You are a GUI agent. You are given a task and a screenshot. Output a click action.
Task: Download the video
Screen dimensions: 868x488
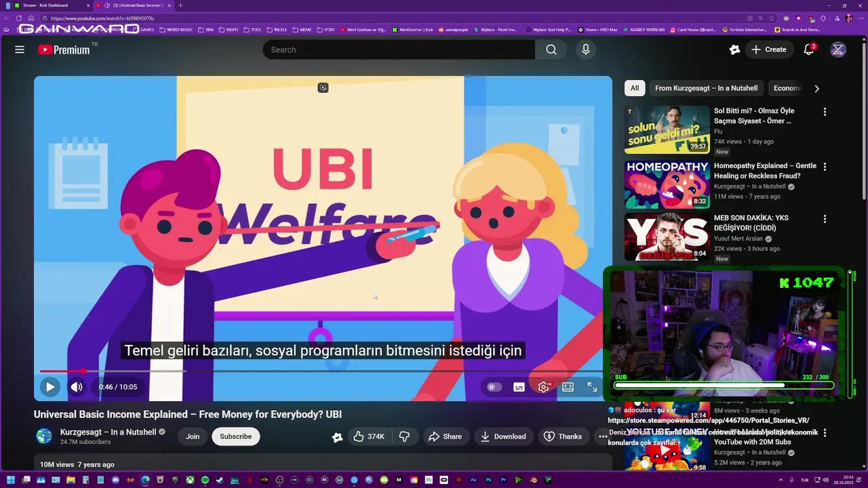click(x=503, y=436)
